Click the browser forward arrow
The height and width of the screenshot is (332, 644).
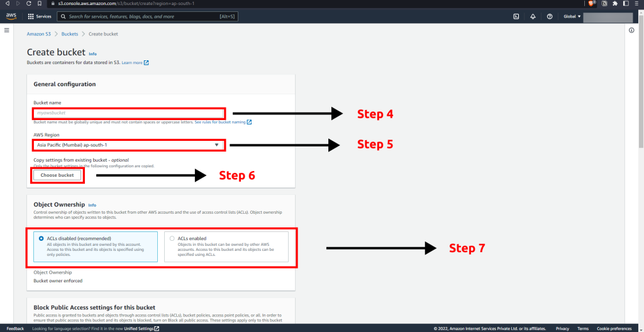pyautogui.click(x=18, y=3)
